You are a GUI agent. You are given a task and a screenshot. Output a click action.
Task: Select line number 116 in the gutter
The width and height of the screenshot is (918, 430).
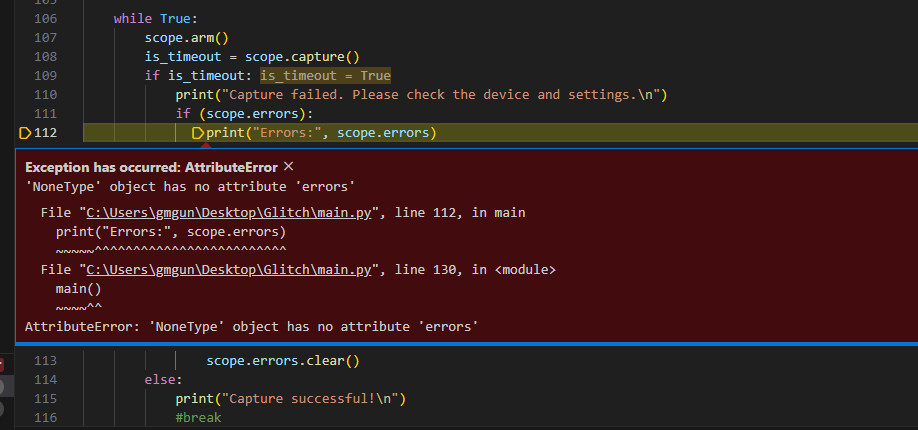coord(46,418)
